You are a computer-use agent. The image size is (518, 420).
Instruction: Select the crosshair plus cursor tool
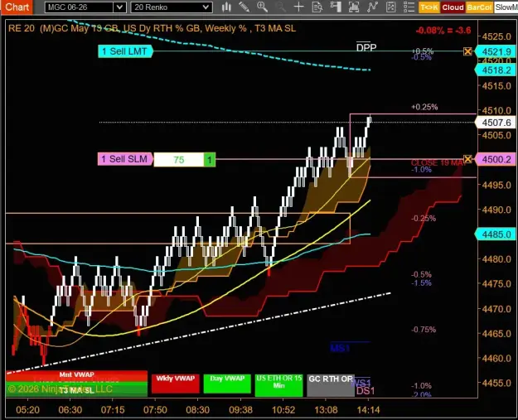(x=298, y=7)
